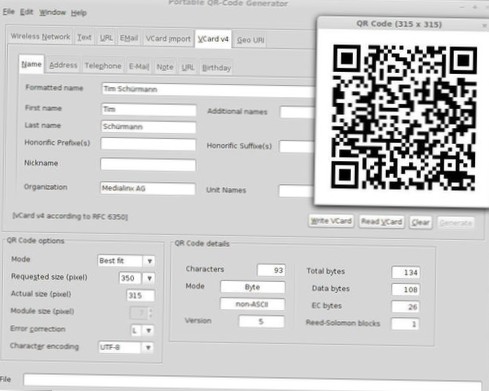Click the Additional names field
The image size is (489, 391).
tap(297, 112)
